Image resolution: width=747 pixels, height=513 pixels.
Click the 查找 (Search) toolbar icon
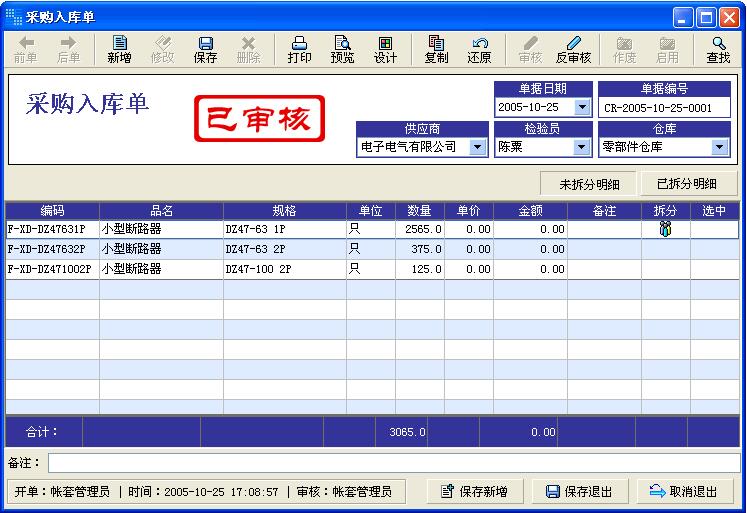click(x=718, y=49)
